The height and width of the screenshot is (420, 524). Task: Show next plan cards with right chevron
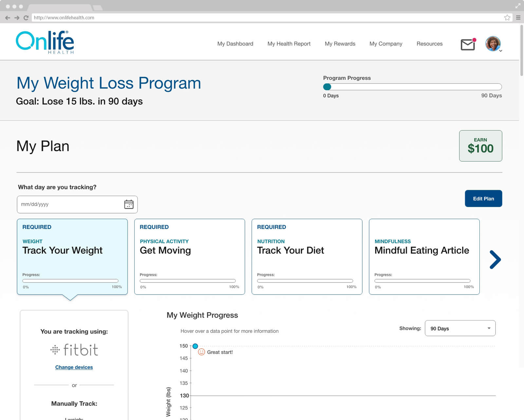point(495,260)
